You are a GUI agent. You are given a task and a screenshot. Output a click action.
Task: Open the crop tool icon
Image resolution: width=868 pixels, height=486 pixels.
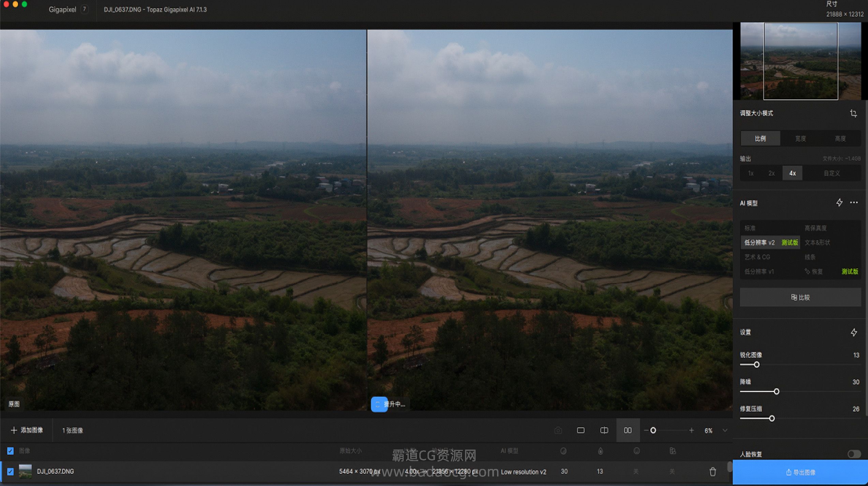click(x=853, y=113)
